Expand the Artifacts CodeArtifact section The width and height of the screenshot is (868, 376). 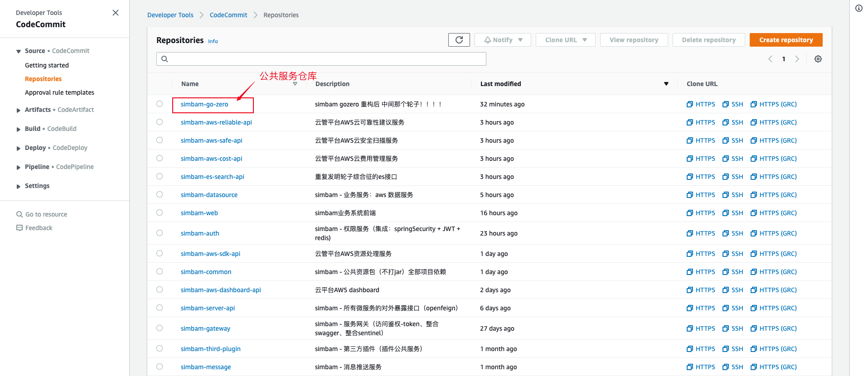coord(19,110)
